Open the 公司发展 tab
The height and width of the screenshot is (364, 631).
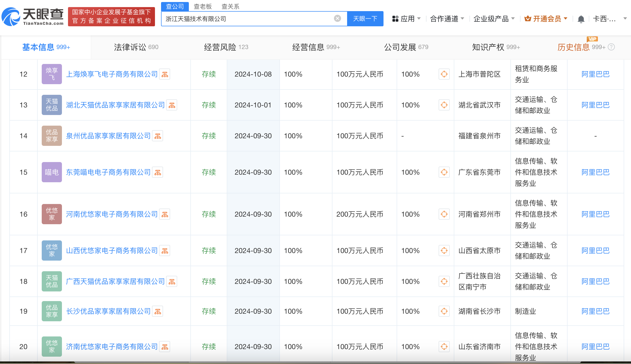(x=406, y=47)
